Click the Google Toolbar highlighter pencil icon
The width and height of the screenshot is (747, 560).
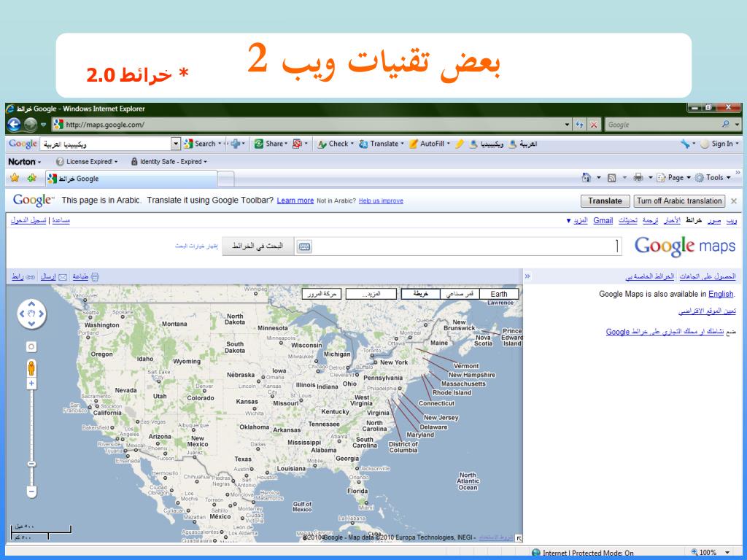(x=459, y=144)
